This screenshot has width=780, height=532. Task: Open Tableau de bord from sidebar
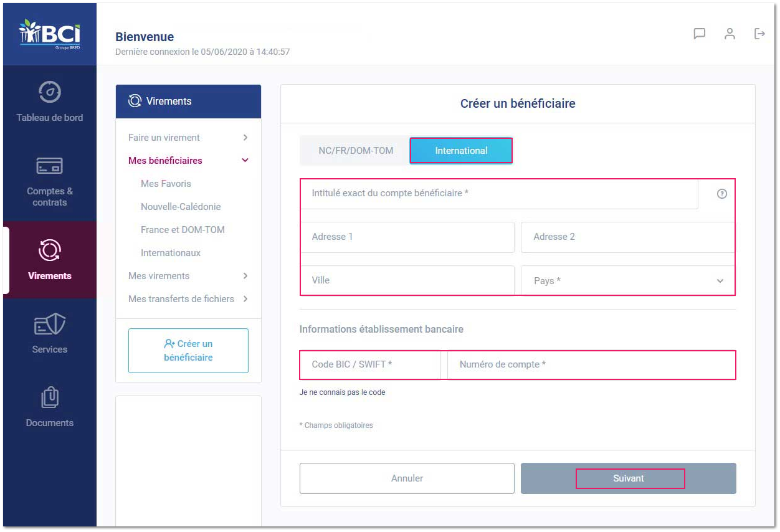50,101
